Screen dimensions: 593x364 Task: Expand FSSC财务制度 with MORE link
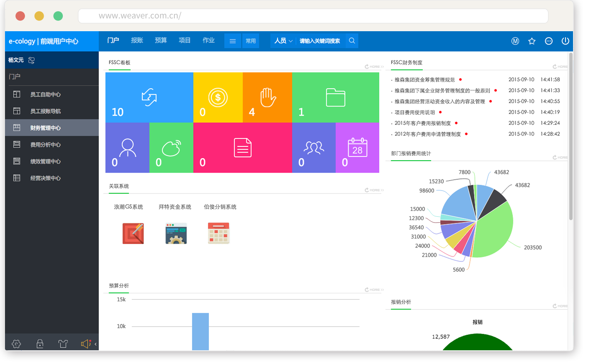pyautogui.click(x=560, y=67)
